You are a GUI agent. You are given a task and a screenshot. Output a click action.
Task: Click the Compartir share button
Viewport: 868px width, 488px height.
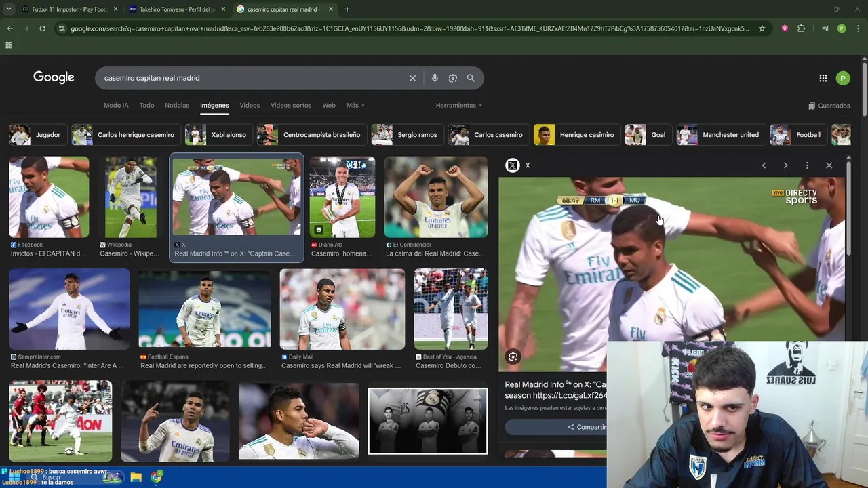tap(588, 427)
